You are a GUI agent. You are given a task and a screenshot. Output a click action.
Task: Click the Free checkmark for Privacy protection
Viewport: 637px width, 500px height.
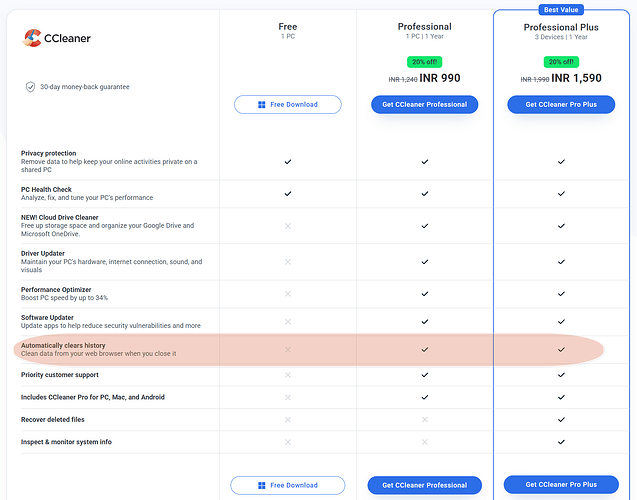point(288,161)
